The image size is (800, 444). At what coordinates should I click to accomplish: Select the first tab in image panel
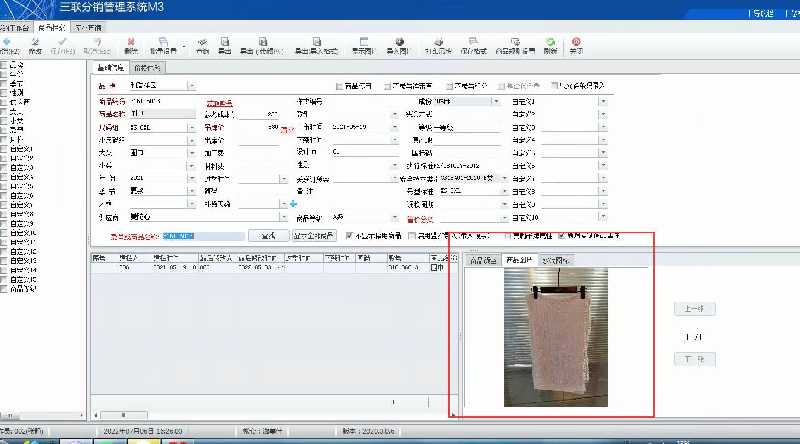pyautogui.click(x=482, y=260)
